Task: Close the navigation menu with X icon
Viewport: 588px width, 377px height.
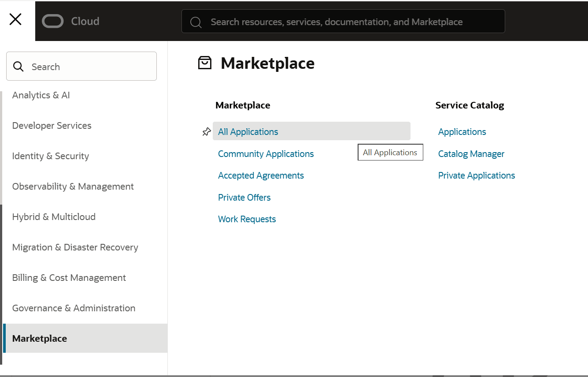Action: [15, 19]
